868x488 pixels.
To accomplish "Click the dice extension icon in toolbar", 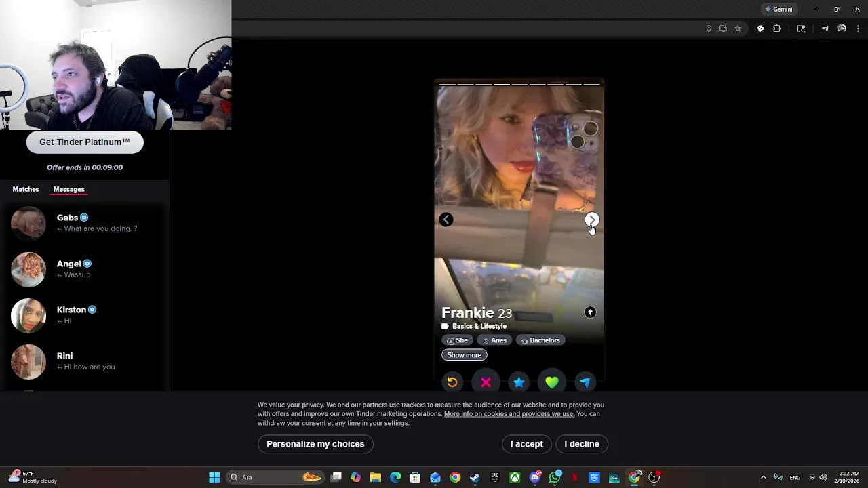I will (x=760, y=28).
